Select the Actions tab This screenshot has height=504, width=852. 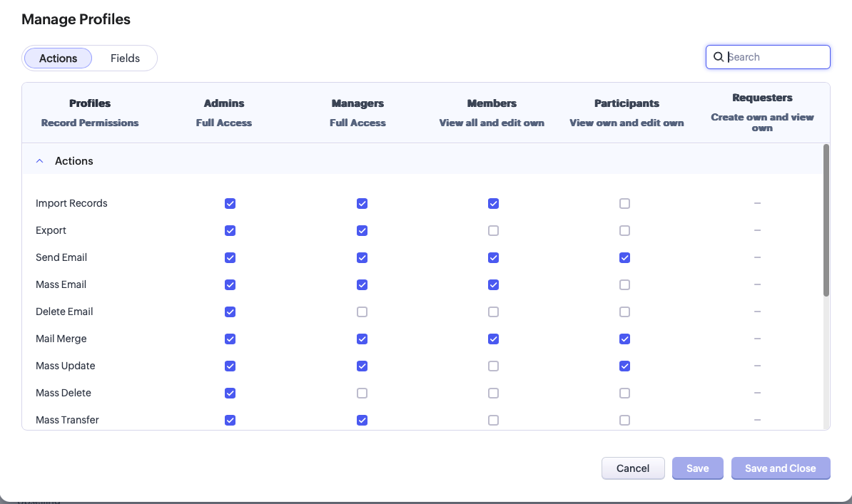pos(58,58)
